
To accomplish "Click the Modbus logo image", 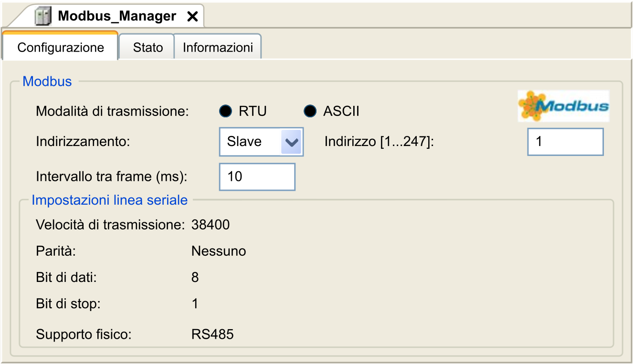I will (x=563, y=106).
